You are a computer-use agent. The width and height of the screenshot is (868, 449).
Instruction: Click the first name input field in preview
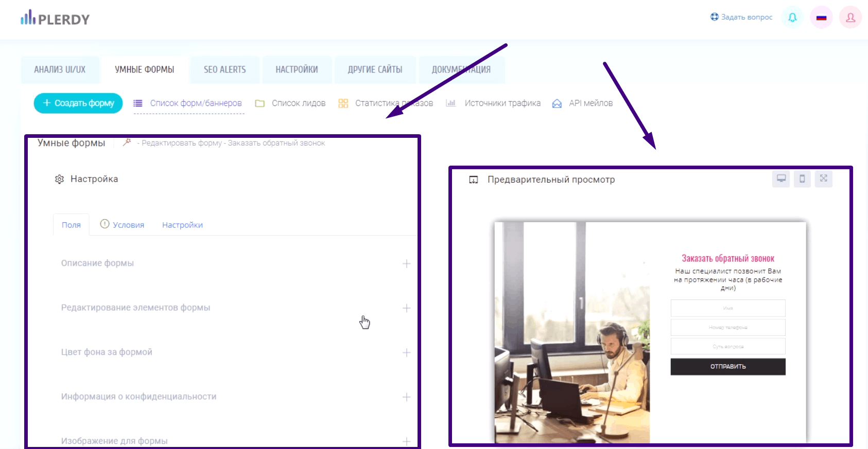point(727,308)
